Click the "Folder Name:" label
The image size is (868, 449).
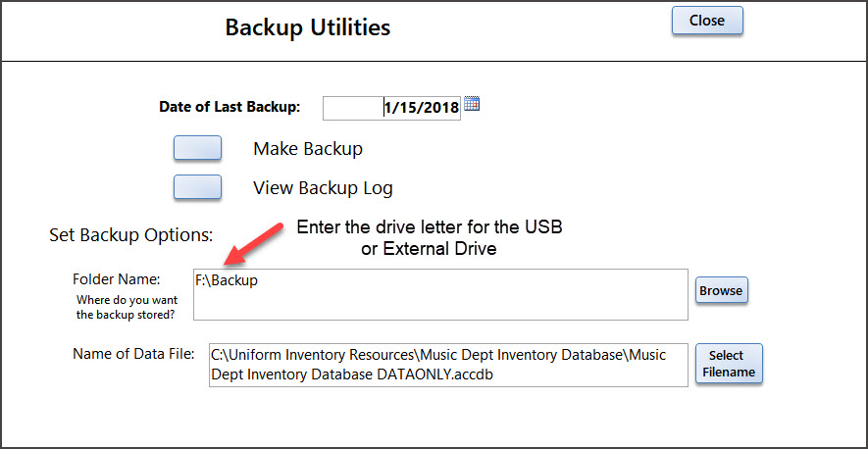[116, 279]
